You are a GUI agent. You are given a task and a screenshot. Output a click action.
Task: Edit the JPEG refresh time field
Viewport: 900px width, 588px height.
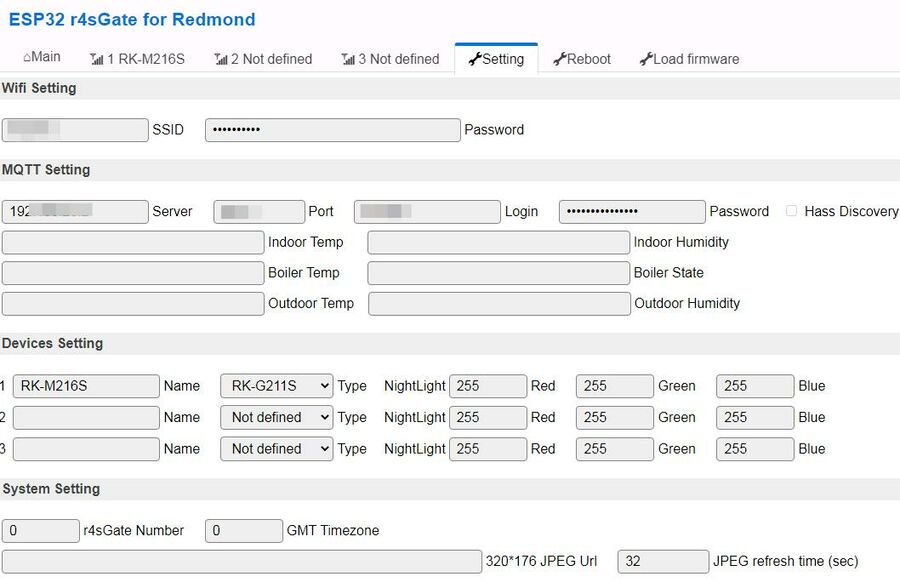pyautogui.click(x=662, y=561)
